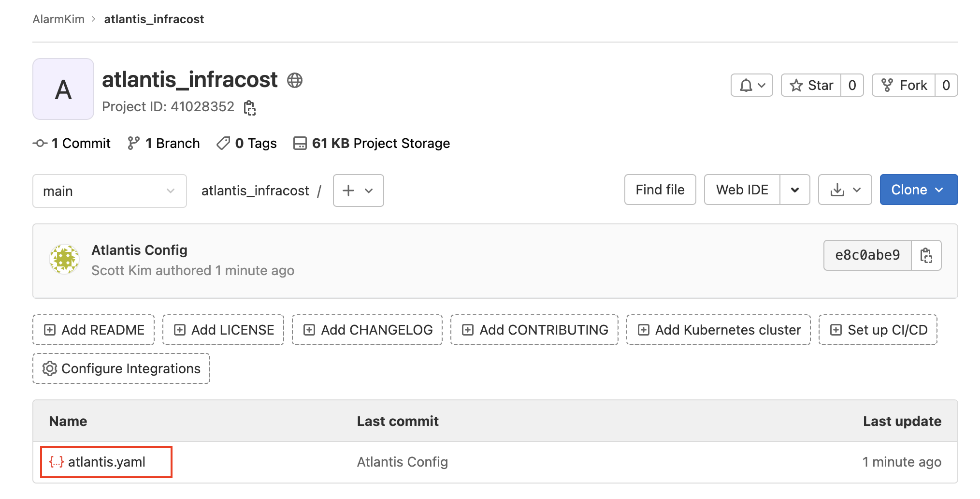The height and width of the screenshot is (499, 980).
Task: Expand the main branch selector
Action: (x=110, y=191)
